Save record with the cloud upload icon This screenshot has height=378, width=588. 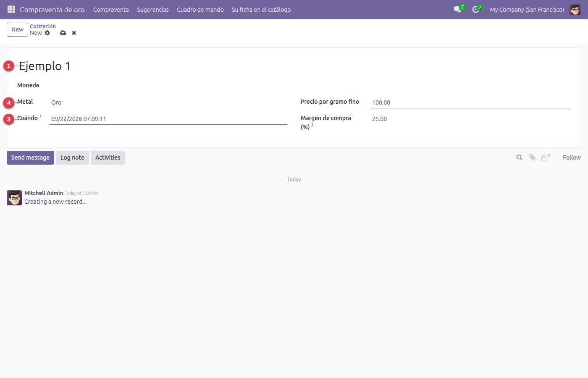click(x=63, y=33)
